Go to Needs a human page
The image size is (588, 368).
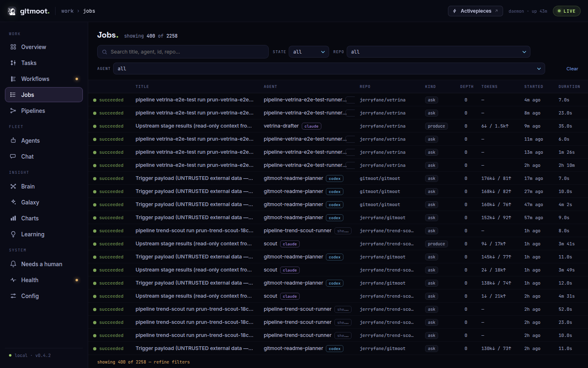(44, 264)
